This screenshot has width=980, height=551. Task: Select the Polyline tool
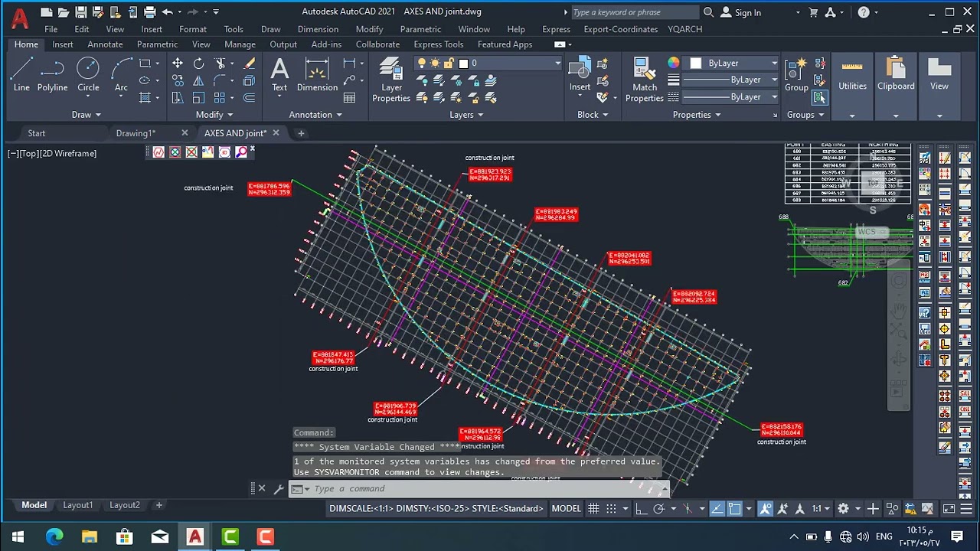[52, 75]
